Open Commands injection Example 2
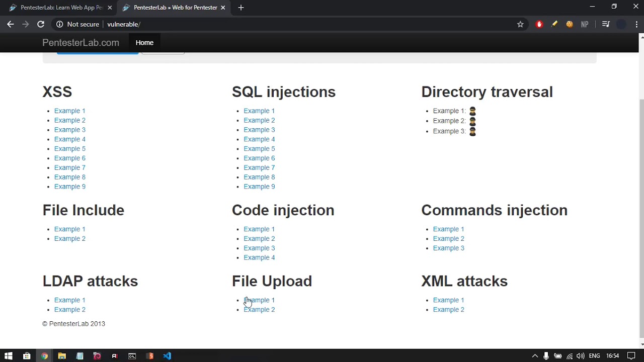The image size is (644, 362). (x=449, y=238)
